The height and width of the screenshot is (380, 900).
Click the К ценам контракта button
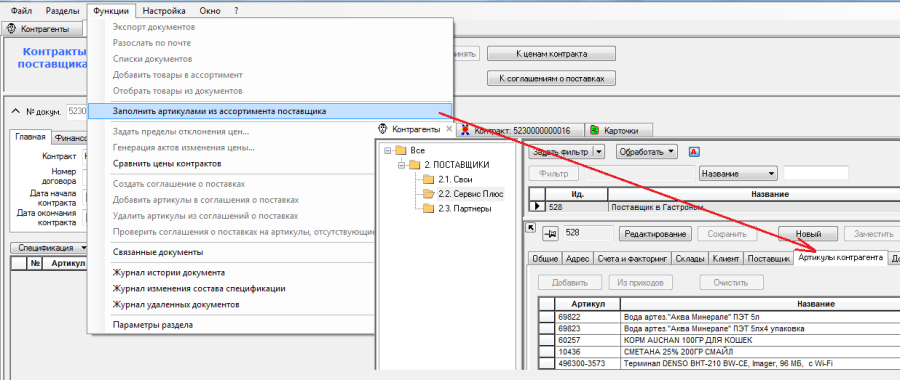click(551, 54)
